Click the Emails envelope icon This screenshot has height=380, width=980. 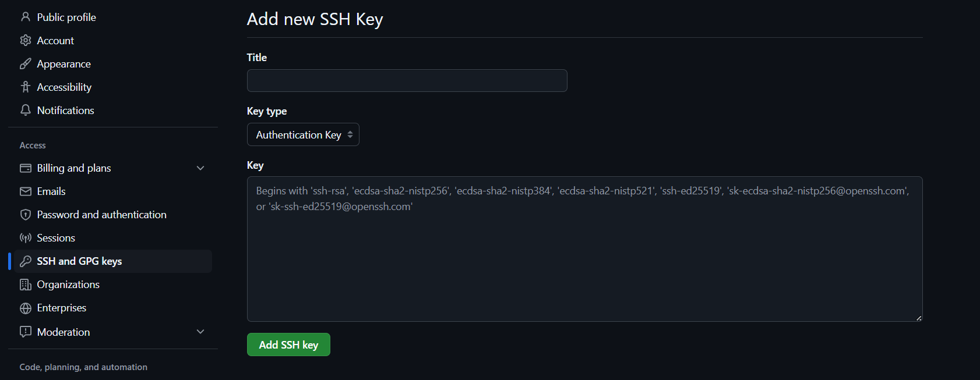[26, 191]
